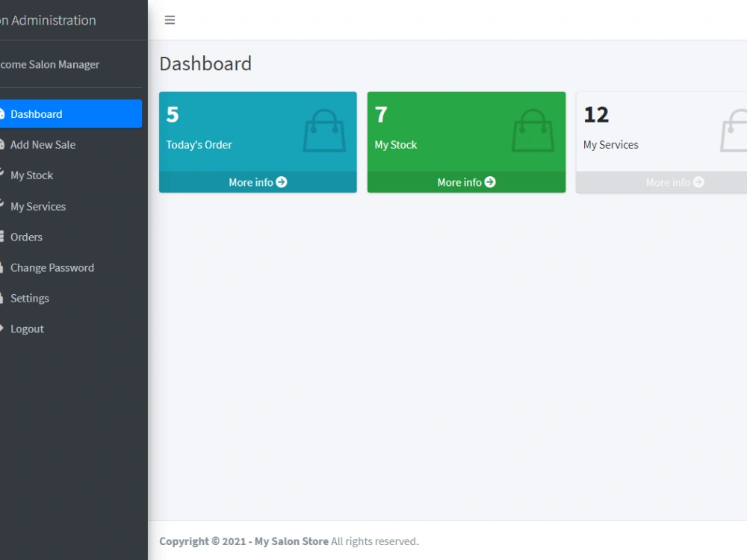The height and width of the screenshot is (560, 747).
Task: Click the shopping bag icon on My Stock
Action: click(x=533, y=131)
